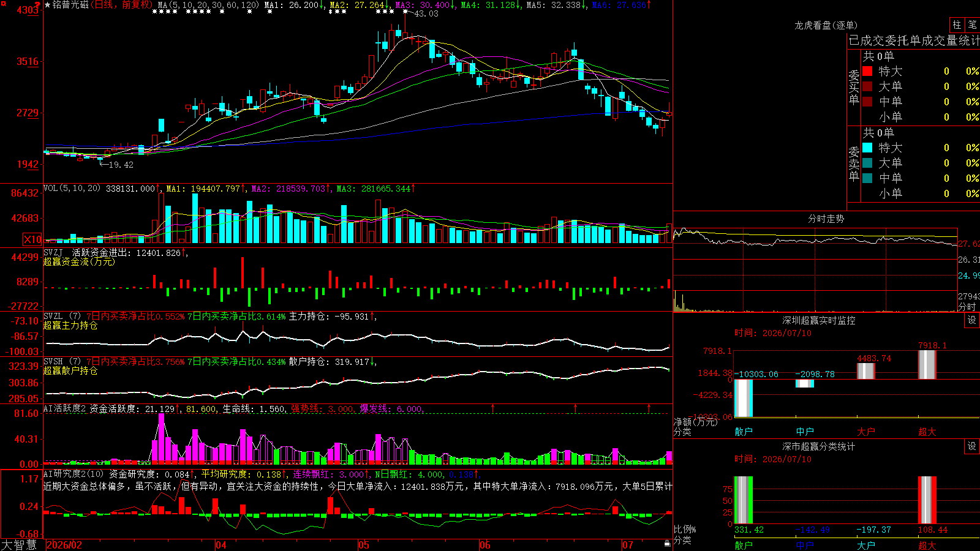Image resolution: width=980 pixels, height=551 pixels.
Task: Click the 06 month marker on the time axis
Action: 485,545
